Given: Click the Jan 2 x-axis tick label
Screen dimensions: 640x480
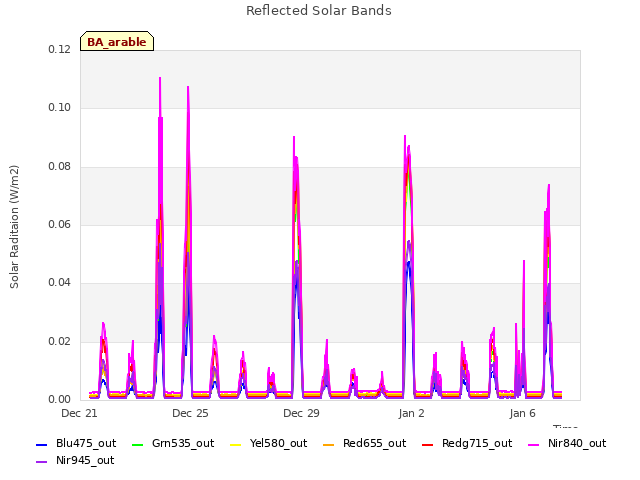Looking at the screenshot, I should point(411,413).
